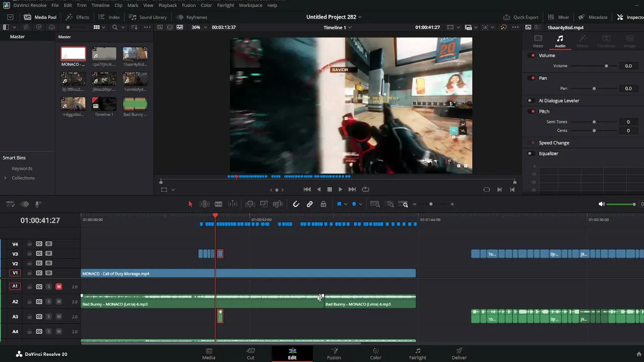Solo audio track A2
Image resolution: width=644 pixels, height=362 pixels.
49,302
